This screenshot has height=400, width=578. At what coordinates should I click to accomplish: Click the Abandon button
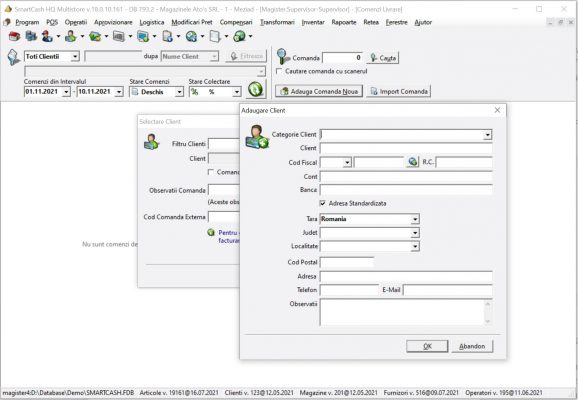pos(472,346)
